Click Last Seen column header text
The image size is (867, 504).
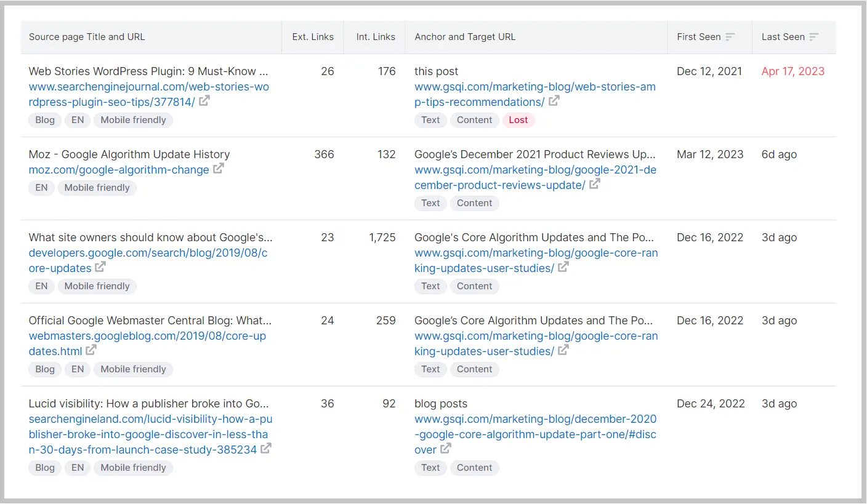pos(783,37)
